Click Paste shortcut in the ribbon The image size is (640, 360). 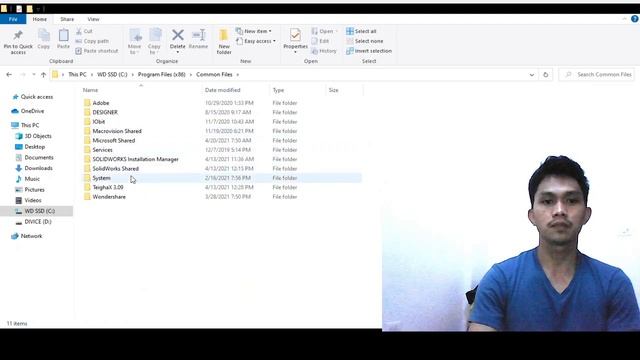(97, 51)
